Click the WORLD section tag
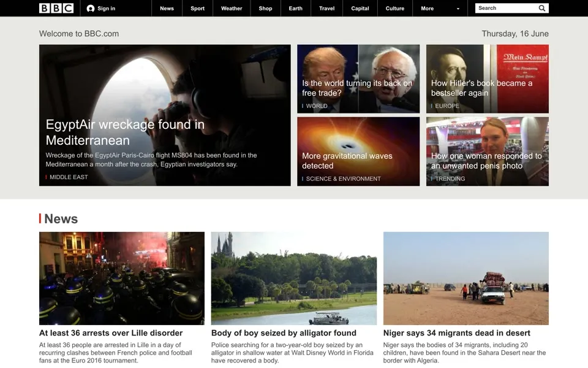The width and height of the screenshot is (588, 368). click(x=317, y=106)
